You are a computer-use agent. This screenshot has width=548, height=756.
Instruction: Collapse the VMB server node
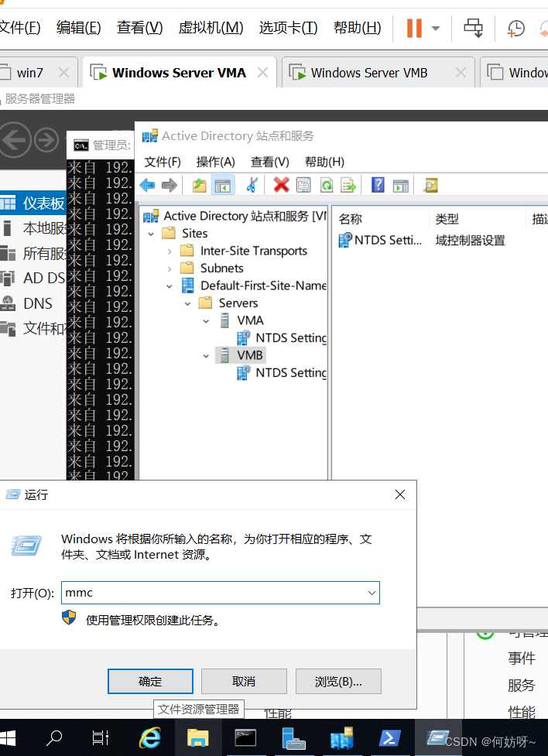(206, 356)
